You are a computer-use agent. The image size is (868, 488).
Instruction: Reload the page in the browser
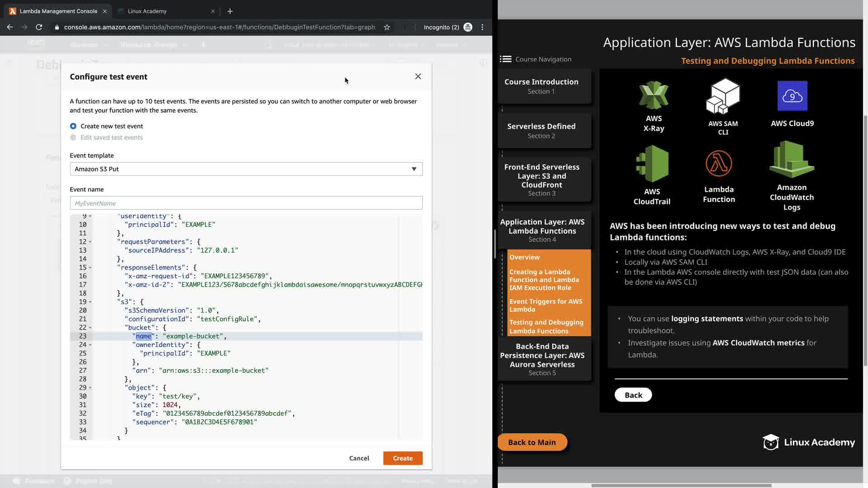click(39, 27)
